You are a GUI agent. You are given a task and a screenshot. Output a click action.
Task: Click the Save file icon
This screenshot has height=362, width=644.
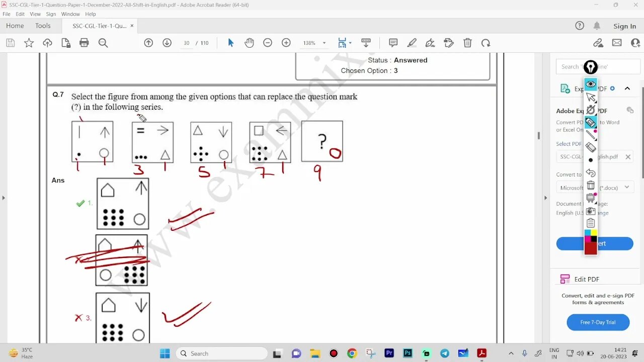click(10, 43)
